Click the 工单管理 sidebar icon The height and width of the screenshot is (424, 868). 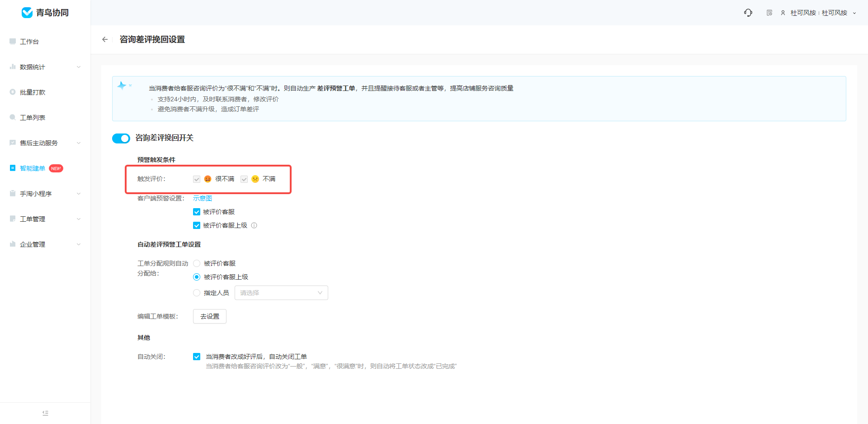point(13,219)
